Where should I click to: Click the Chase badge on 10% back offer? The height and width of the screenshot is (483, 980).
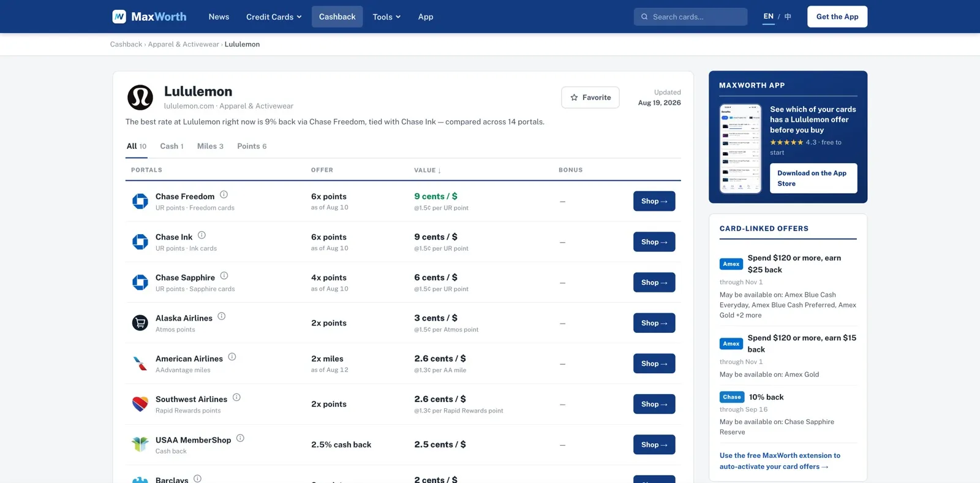732,397
